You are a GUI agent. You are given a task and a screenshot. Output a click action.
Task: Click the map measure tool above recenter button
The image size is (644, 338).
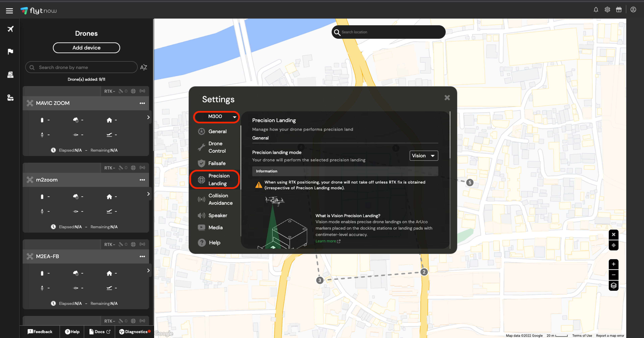613,234
